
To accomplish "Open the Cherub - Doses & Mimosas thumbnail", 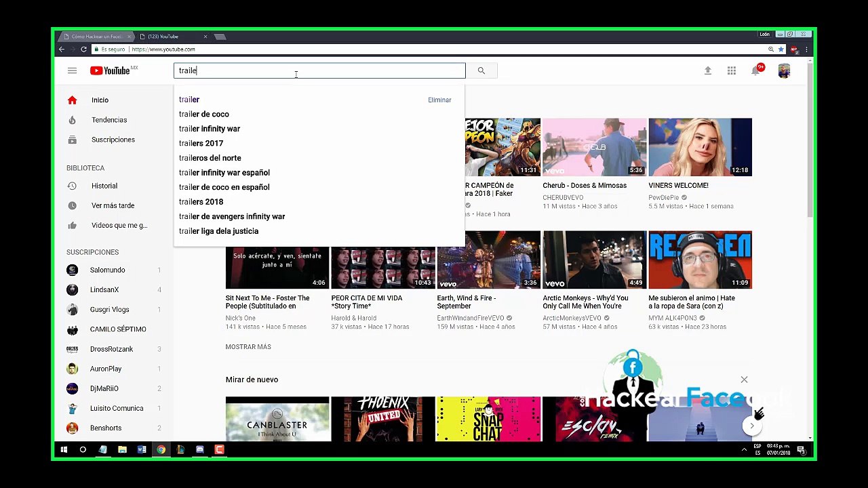I will pos(595,147).
